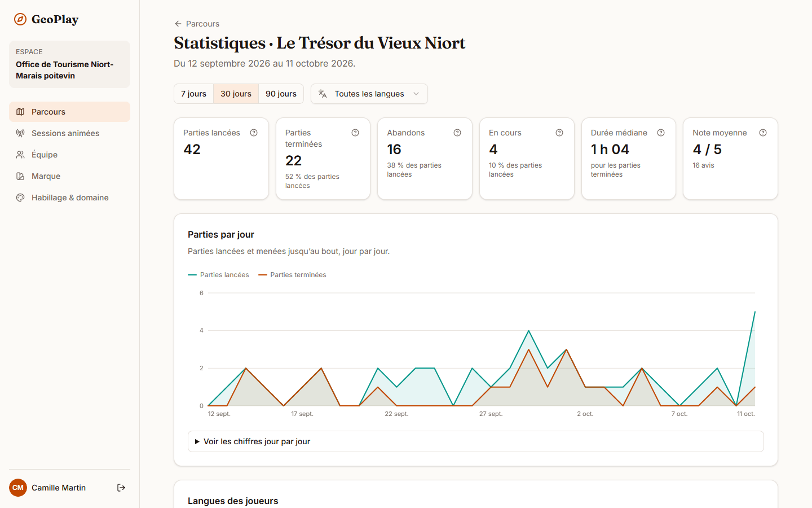The image size is (812, 508).
Task: Click the Parties lancées legend entry
Action: pyautogui.click(x=218, y=275)
